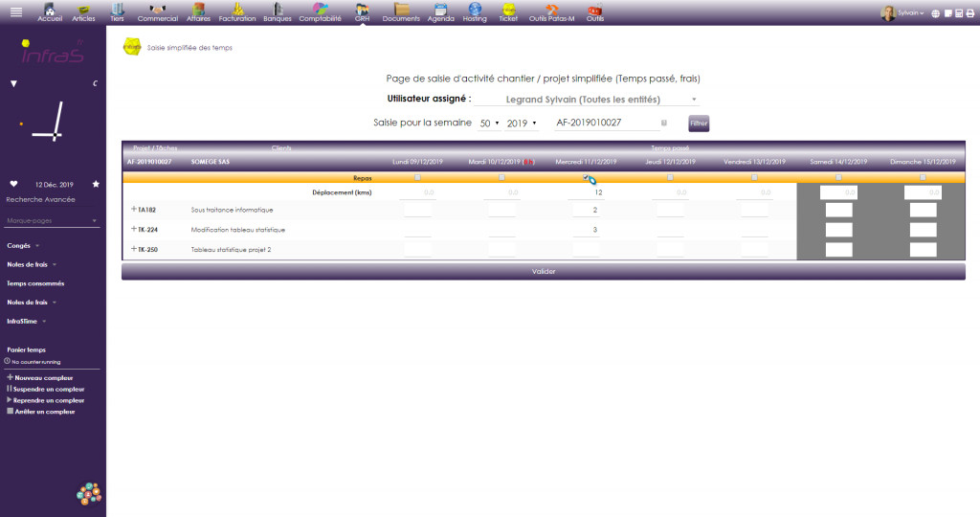Check Repas for Vendredi 13/12/2019
The width and height of the screenshot is (980, 517).
coord(754,177)
